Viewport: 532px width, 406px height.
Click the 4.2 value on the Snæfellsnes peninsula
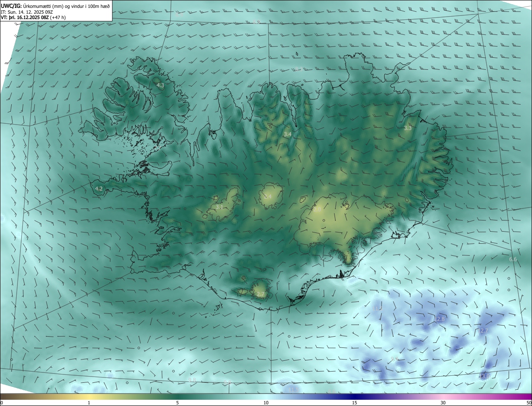coord(99,189)
